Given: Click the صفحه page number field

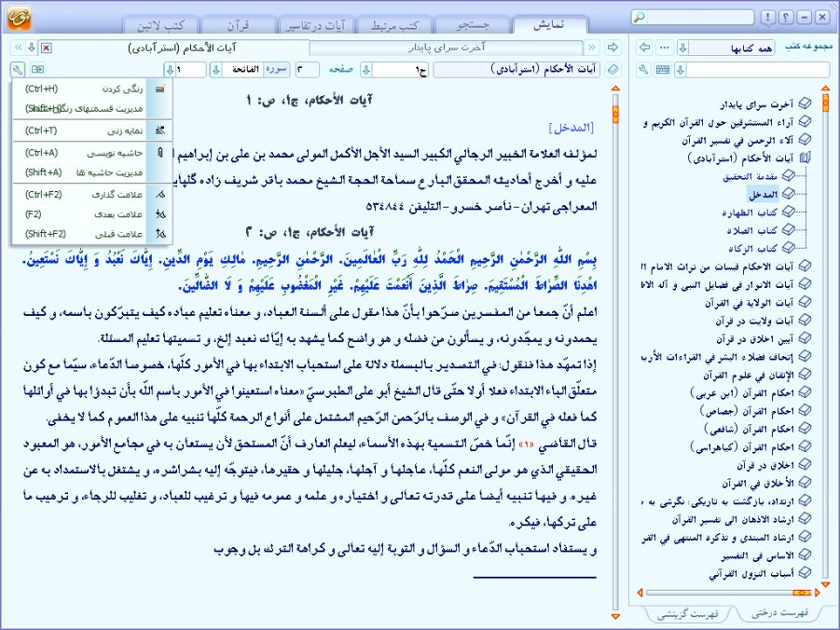Looking at the screenshot, I should (307, 70).
